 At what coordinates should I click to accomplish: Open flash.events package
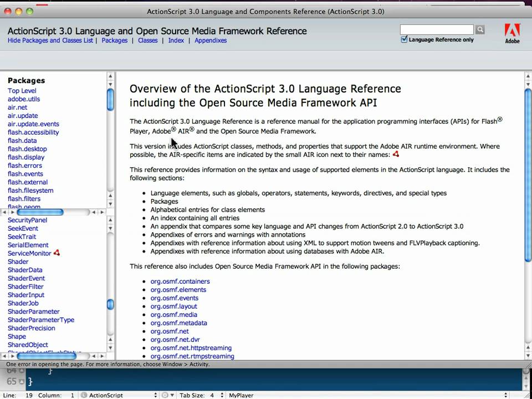pos(25,173)
